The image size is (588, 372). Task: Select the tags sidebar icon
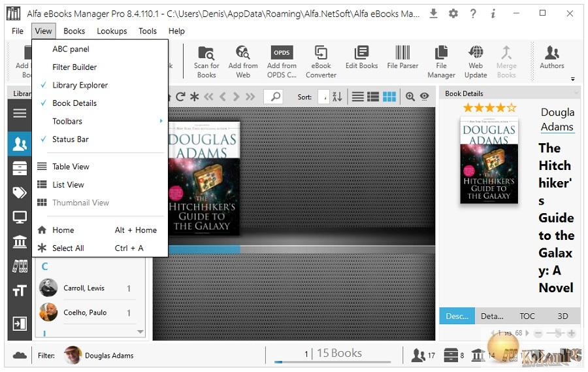20,193
